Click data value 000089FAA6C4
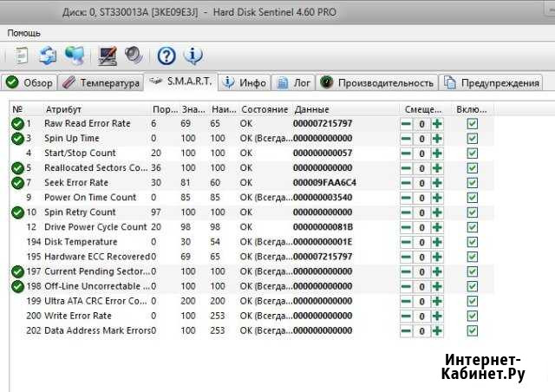 (x=324, y=183)
